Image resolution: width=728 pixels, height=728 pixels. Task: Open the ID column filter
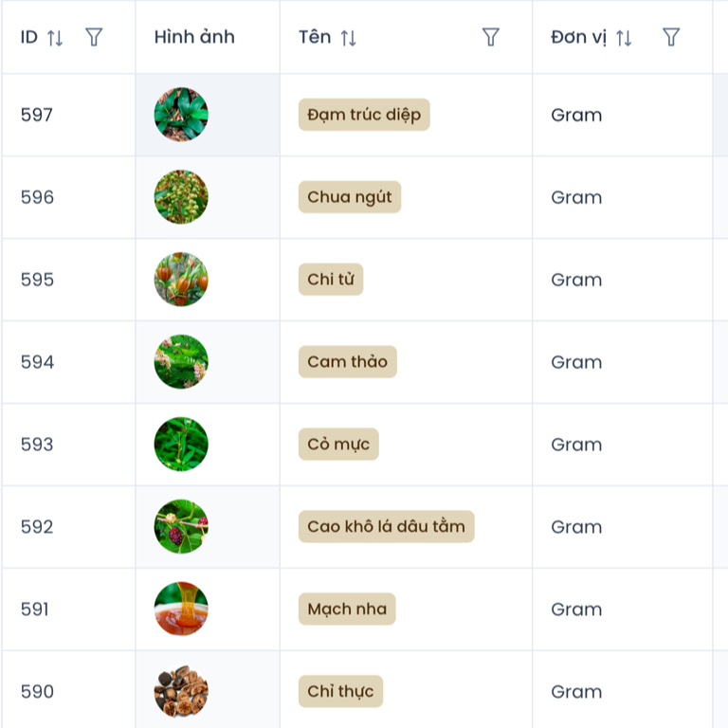coord(94,37)
